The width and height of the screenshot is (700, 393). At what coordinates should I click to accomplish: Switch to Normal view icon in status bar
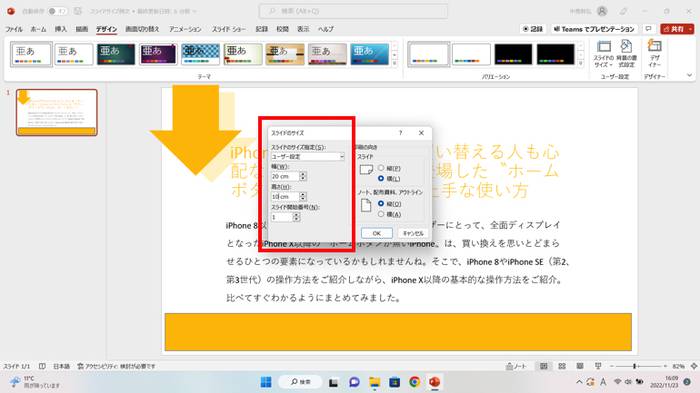tap(543, 366)
